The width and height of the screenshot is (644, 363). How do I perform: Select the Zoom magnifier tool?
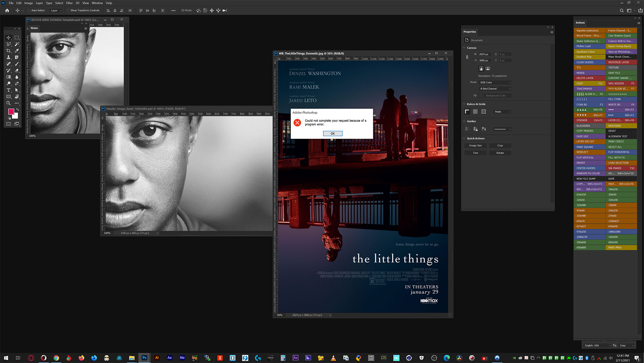tap(9, 103)
